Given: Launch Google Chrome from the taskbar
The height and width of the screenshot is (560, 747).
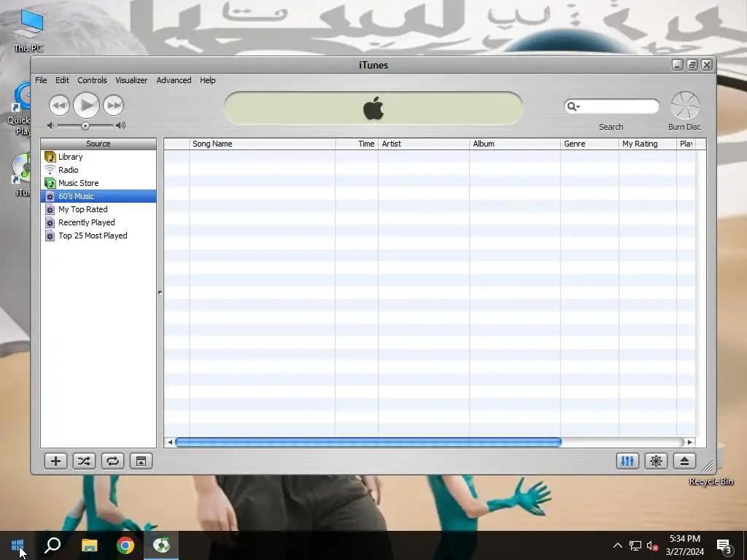Looking at the screenshot, I should pyautogui.click(x=125, y=545).
